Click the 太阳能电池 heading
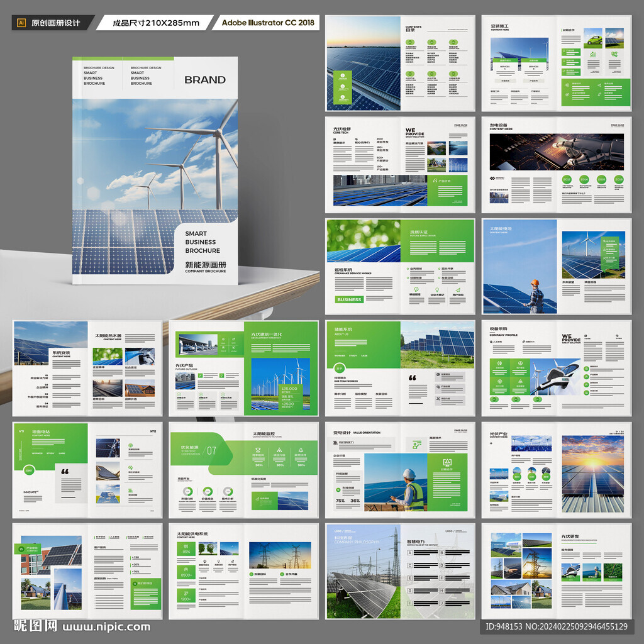Viewport: 644px width, 644px height. pyautogui.click(x=501, y=228)
